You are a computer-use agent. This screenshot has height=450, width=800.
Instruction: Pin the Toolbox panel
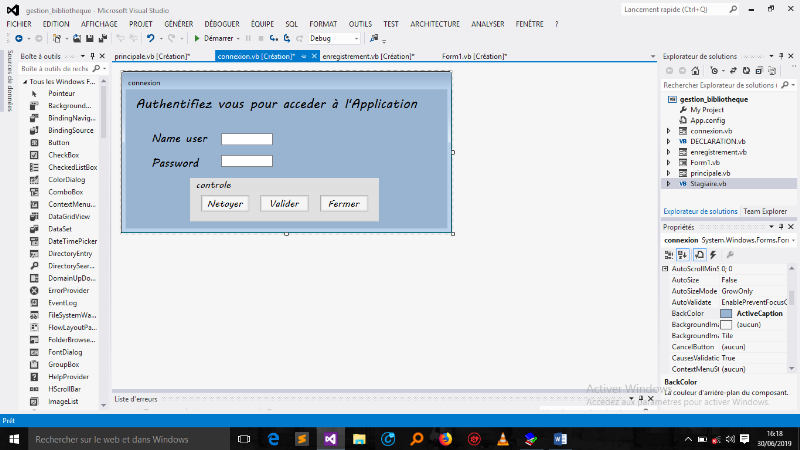tap(92, 56)
